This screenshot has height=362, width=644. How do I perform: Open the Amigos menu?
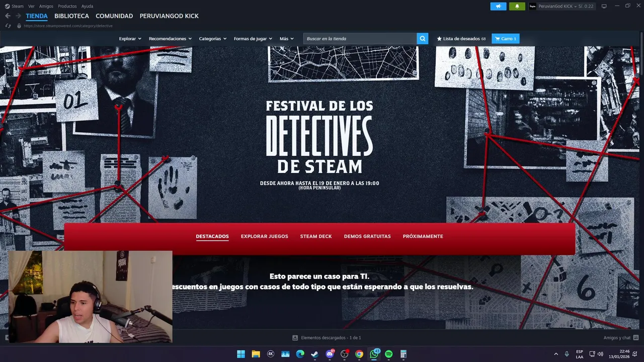46,6
